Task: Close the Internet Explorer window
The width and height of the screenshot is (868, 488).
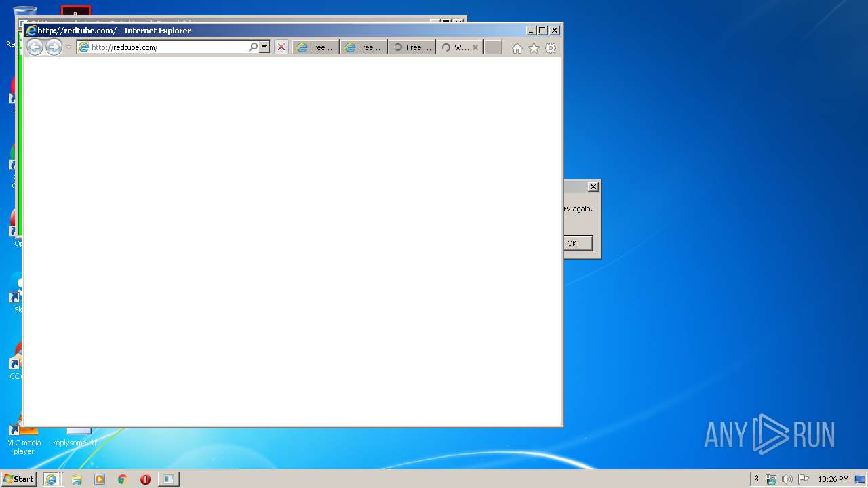Action: pos(555,30)
